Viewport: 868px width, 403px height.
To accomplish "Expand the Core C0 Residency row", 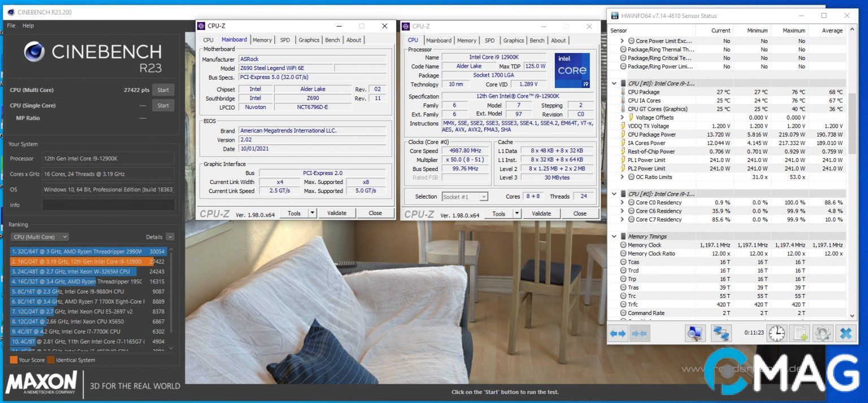I will 623,203.
